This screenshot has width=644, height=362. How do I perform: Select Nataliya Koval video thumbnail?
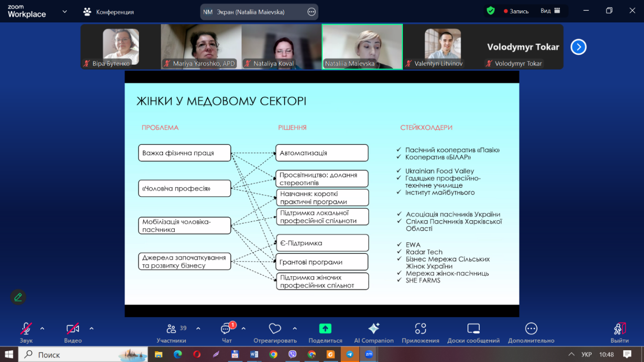[282, 47]
